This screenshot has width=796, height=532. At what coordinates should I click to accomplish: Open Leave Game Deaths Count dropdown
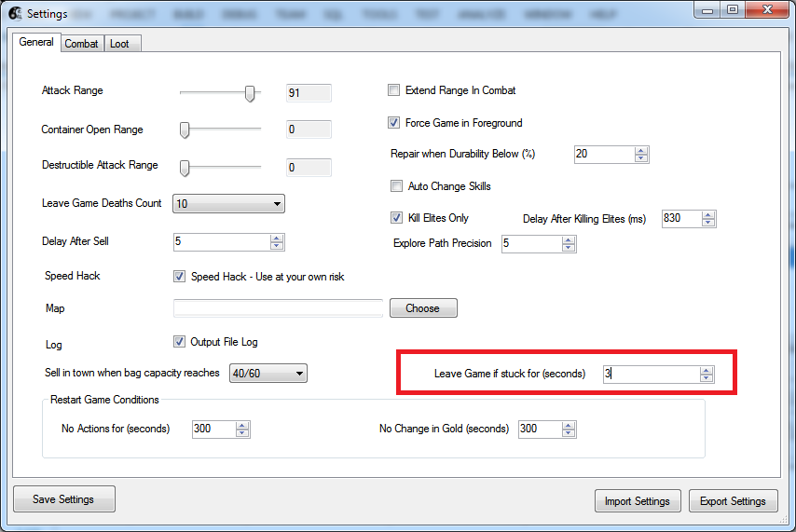tap(228, 203)
